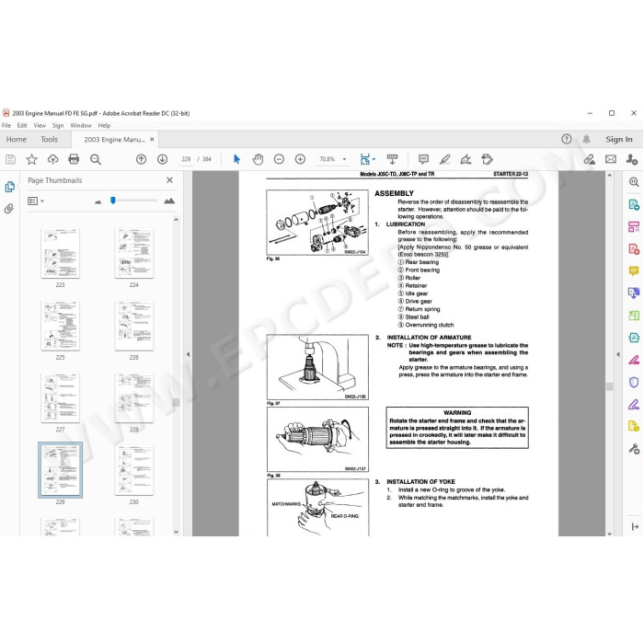Screen dimensions: 644x644
Task: Activate the Selection arrow tool
Action: click(236, 159)
